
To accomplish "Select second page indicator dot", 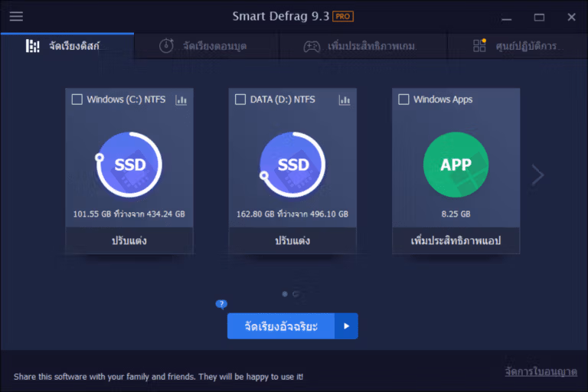I will click(x=296, y=294).
